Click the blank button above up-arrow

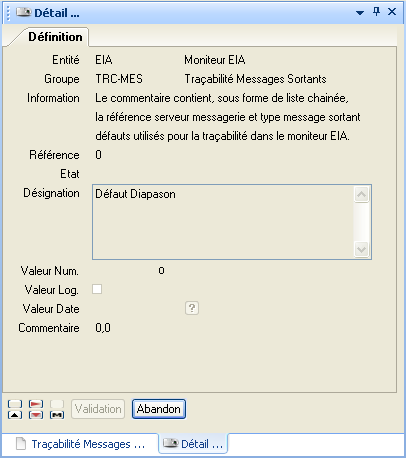pyautogui.click(x=15, y=404)
